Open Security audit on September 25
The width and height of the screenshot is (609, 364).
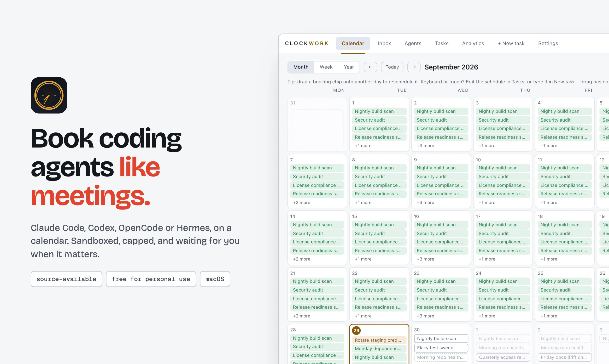point(565,290)
